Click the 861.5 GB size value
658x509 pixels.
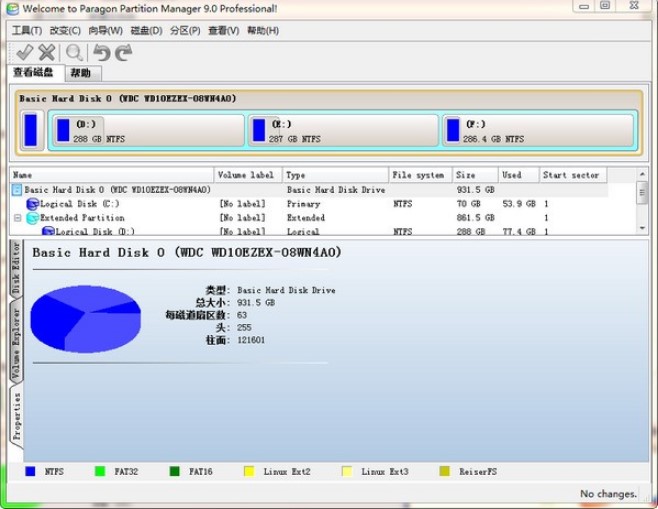[475, 218]
